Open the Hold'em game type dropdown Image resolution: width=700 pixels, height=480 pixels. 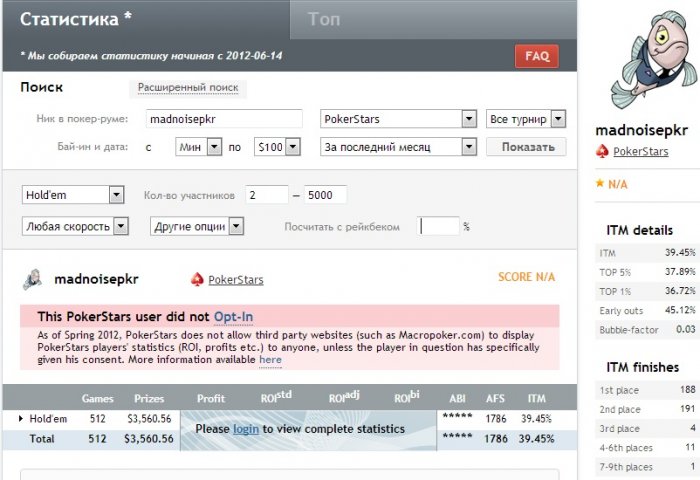click(73, 195)
